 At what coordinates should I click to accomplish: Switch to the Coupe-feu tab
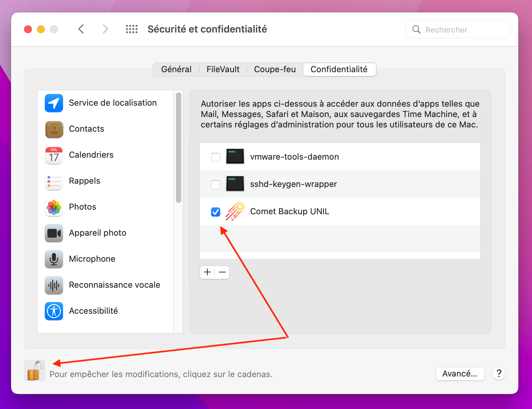(x=275, y=70)
